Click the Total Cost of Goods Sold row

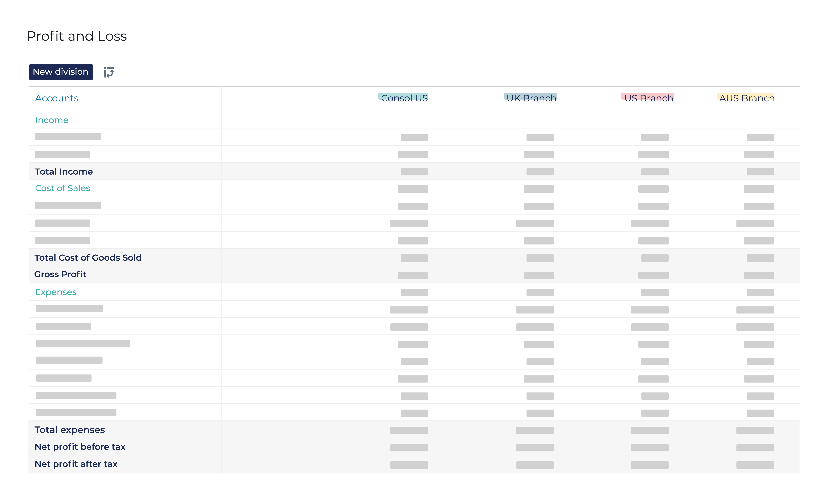pyautogui.click(x=88, y=257)
